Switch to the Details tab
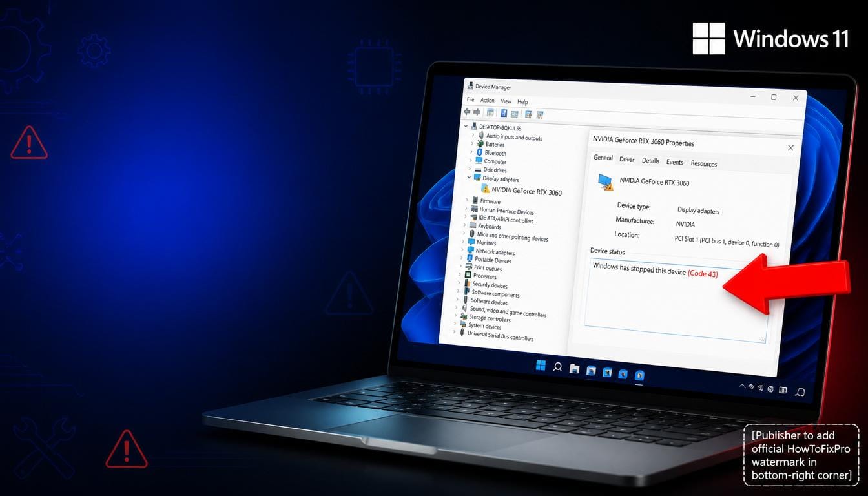This screenshot has height=496, width=868. 650,161
